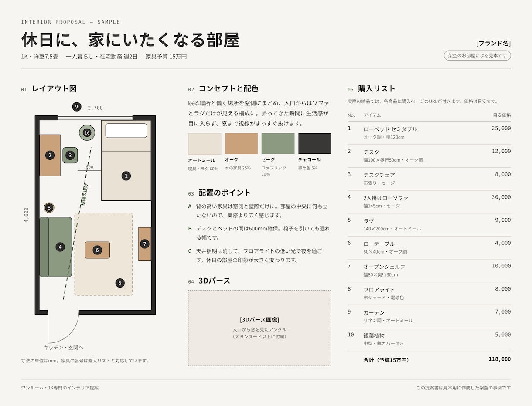Click the 目安価格 column header
This screenshot has height=406, width=532.
tap(502, 115)
